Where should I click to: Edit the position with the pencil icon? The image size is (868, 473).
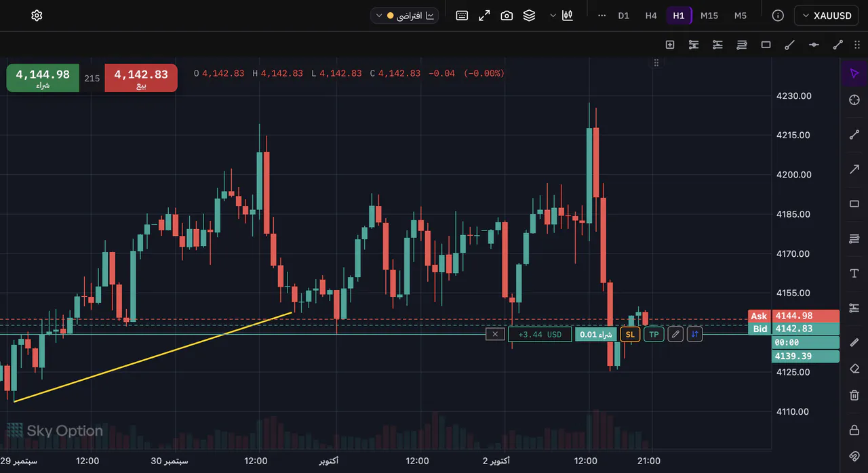point(675,334)
